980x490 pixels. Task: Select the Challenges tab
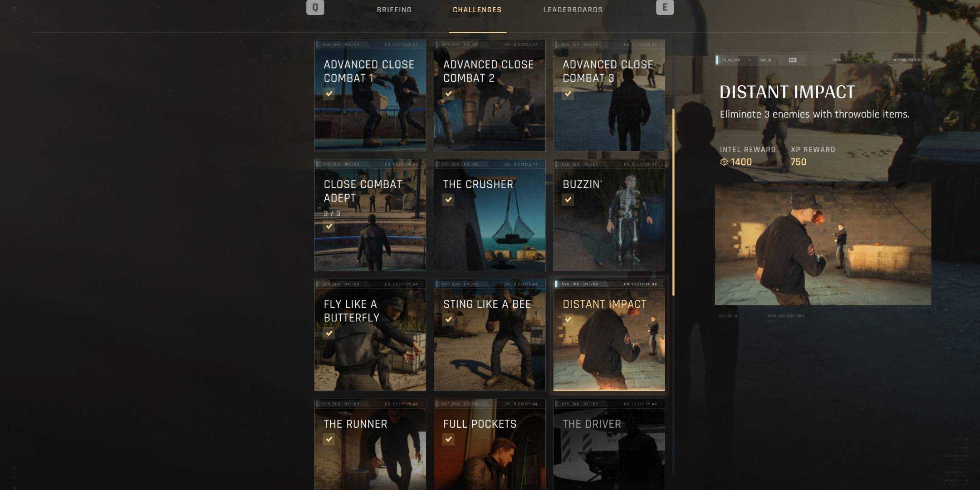(477, 10)
